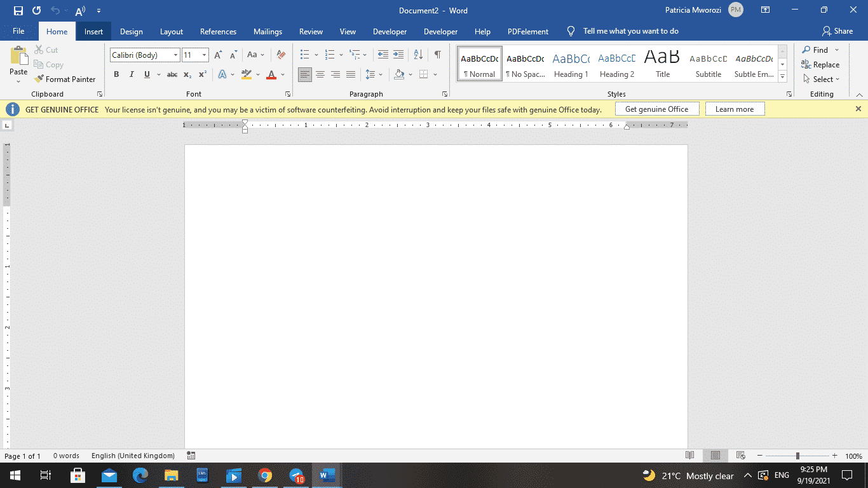868x488 pixels.
Task: Increase paragraph indent
Action: pos(399,55)
